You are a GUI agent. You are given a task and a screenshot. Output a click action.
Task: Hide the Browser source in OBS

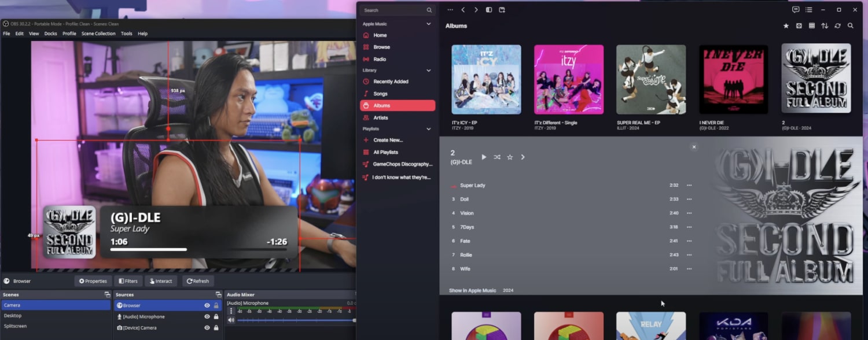point(207,305)
